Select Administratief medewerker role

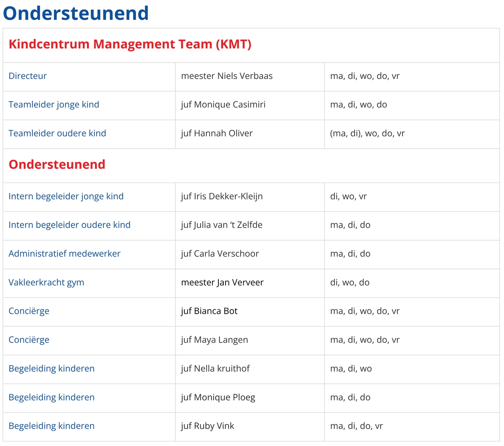pyautogui.click(x=64, y=253)
